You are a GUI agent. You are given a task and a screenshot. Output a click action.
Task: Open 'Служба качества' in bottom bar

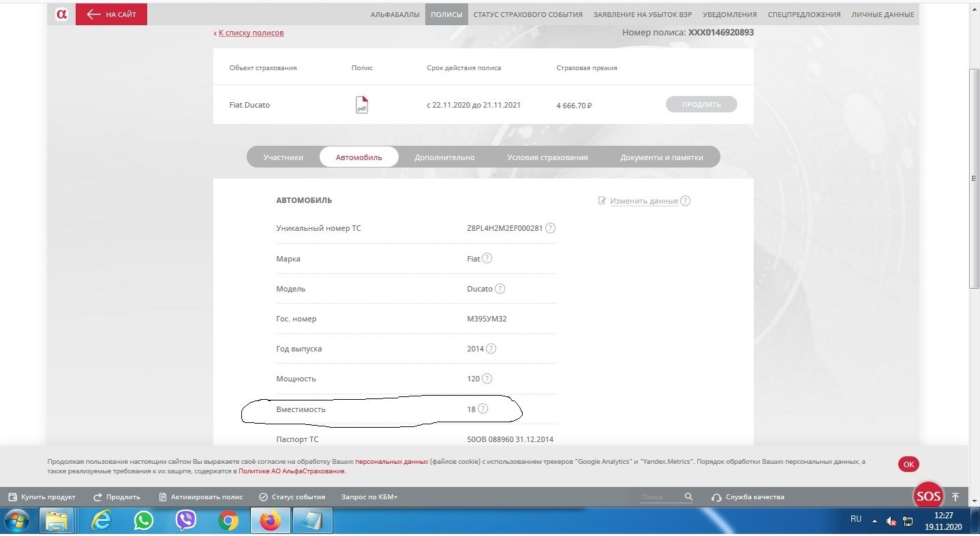748,497
